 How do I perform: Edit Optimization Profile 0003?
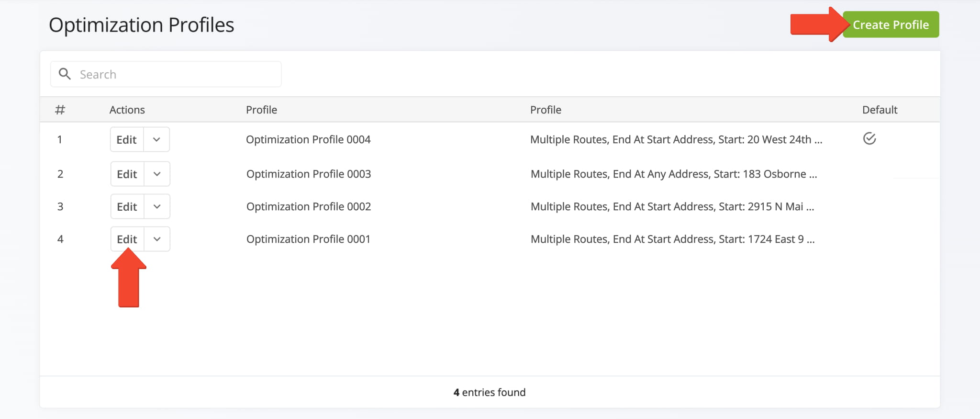127,174
